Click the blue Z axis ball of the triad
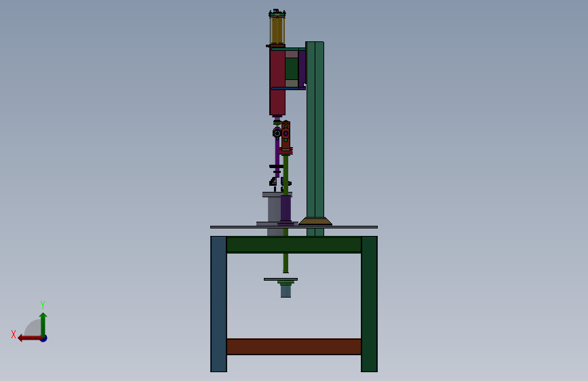The height and width of the screenshot is (381, 588). click(x=44, y=338)
